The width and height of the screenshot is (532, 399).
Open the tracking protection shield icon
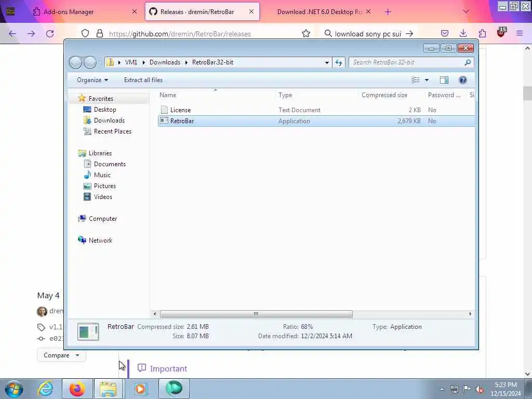point(85,33)
